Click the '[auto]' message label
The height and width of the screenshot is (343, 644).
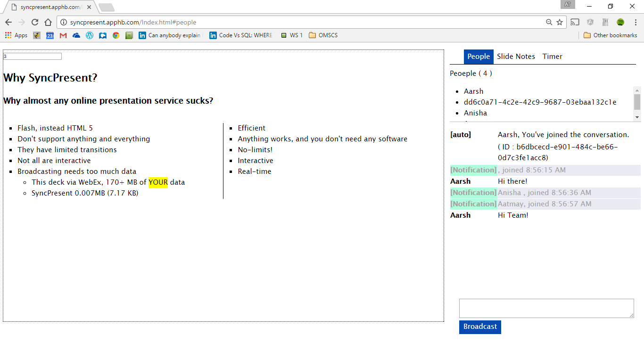[x=461, y=135]
